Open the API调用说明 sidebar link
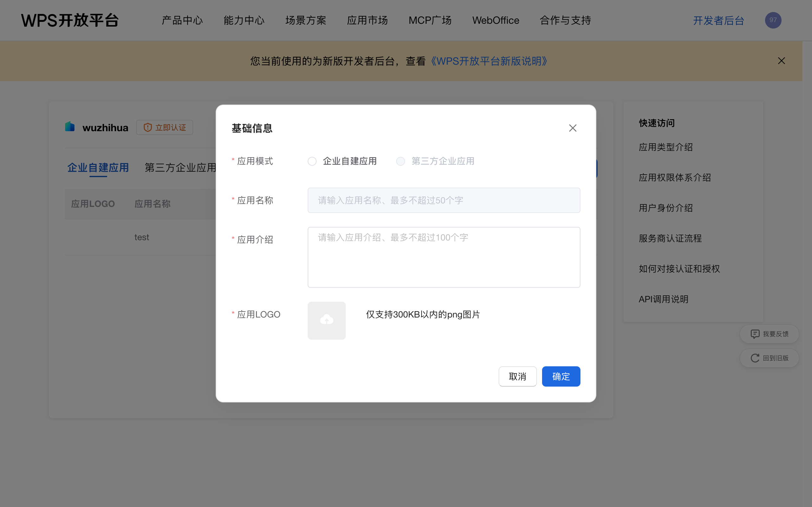Image resolution: width=812 pixels, height=507 pixels. point(663,299)
